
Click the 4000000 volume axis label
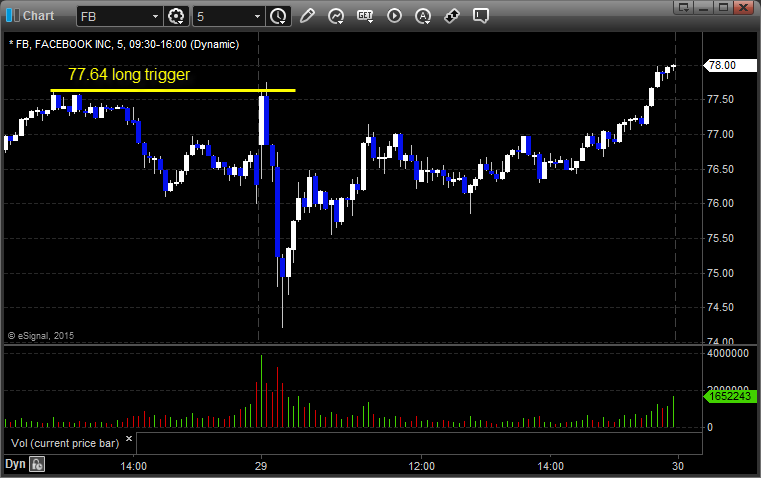tap(728, 353)
